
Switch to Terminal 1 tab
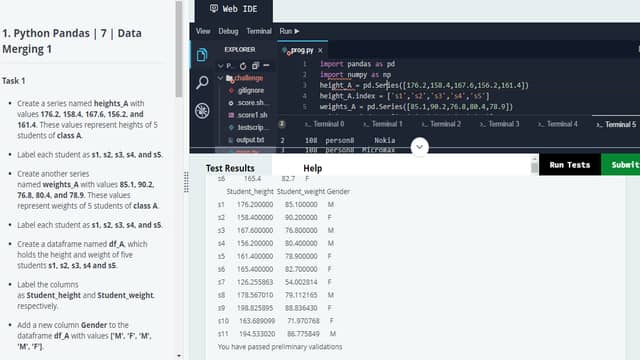(383, 124)
